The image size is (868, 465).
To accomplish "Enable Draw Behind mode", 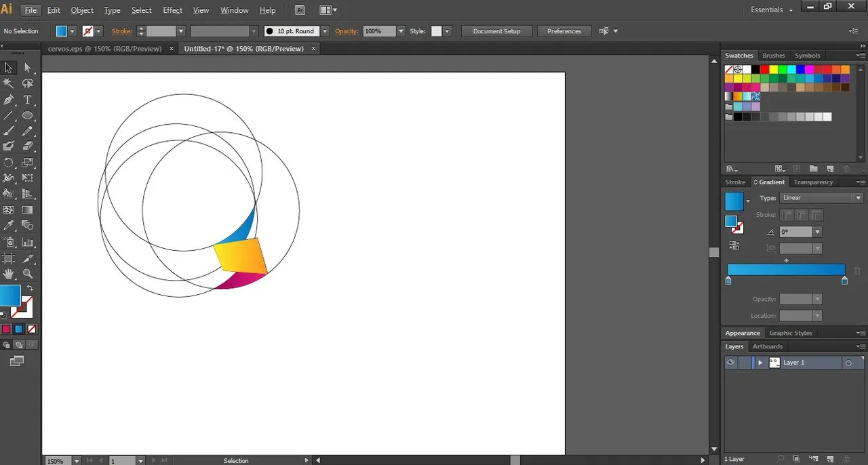I will pos(19,345).
